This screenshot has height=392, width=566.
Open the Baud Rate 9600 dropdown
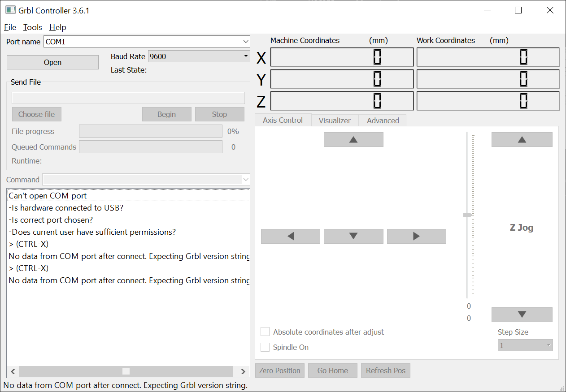pos(199,56)
